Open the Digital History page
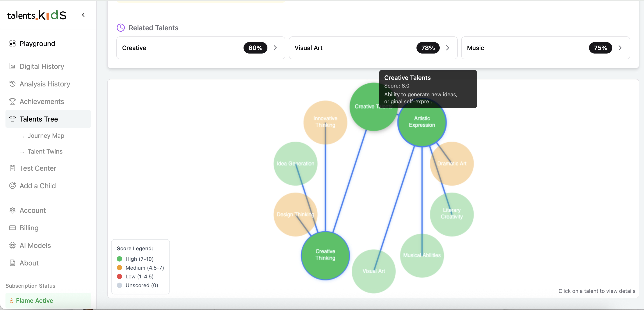Viewport: 644px width, 310px height. pyautogui.click(x=48, y=66)
